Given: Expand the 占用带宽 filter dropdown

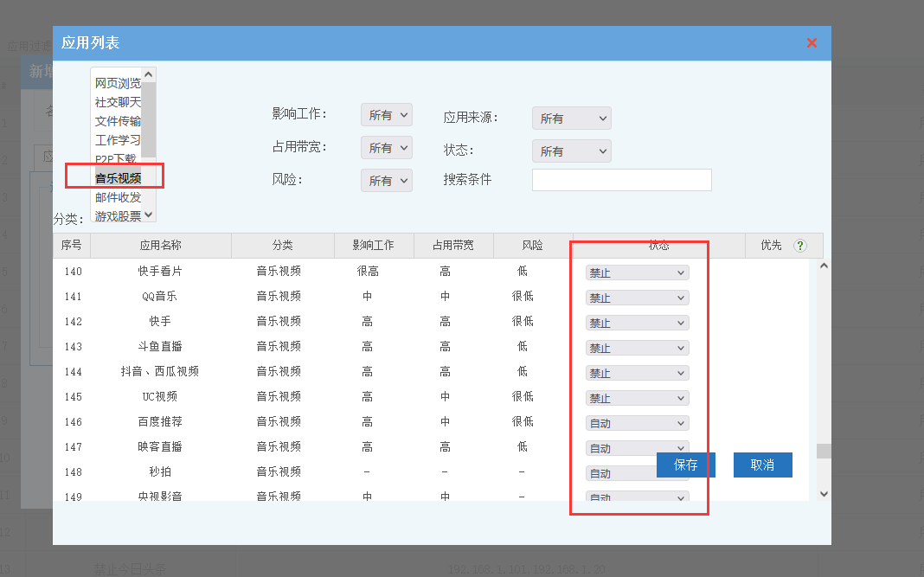Looking at the screenshot, I should (x=387, y=148).
